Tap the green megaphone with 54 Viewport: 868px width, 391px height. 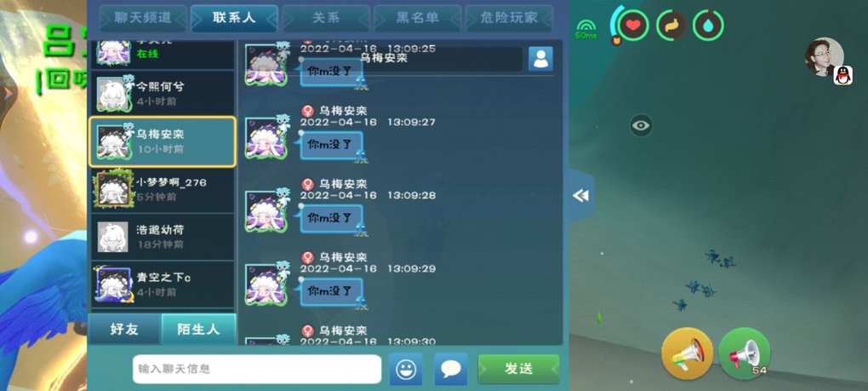pos(744,354)
